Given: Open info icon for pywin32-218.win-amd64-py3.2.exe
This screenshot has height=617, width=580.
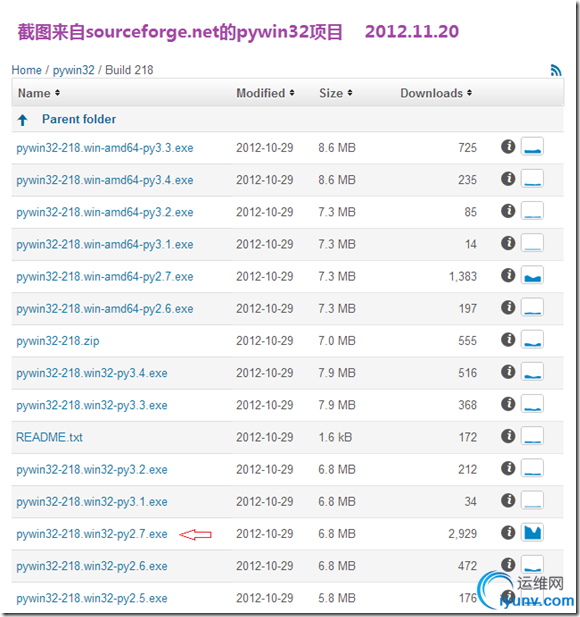Looking at the screenshot, I should tap(508, 211).
